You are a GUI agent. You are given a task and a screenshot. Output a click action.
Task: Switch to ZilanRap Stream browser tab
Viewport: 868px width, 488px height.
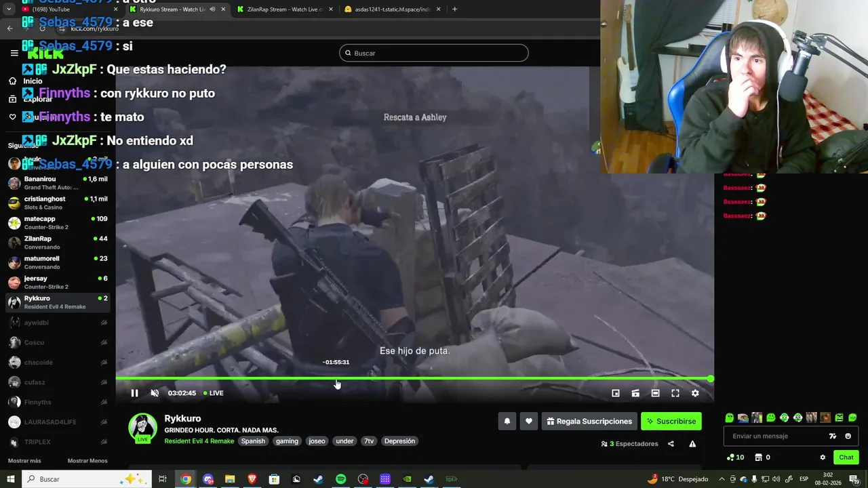(283, 9)
